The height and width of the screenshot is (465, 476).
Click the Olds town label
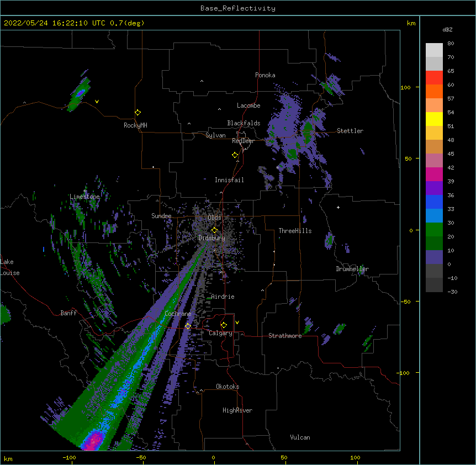[x=214, y=218]
